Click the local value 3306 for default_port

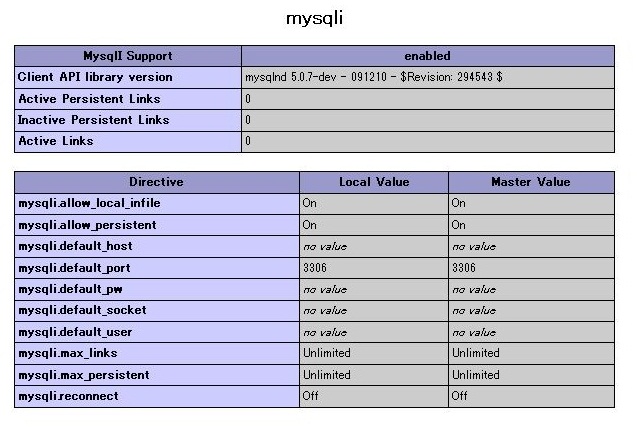pyautogui.click(x=315, y=268)
